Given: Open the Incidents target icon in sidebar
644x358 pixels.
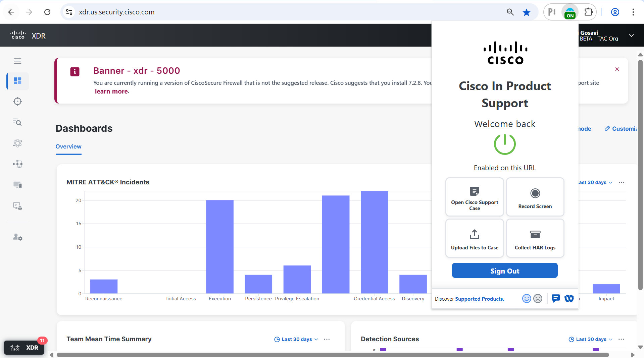Looking at the screenshot, I should [x=17, y=102].
